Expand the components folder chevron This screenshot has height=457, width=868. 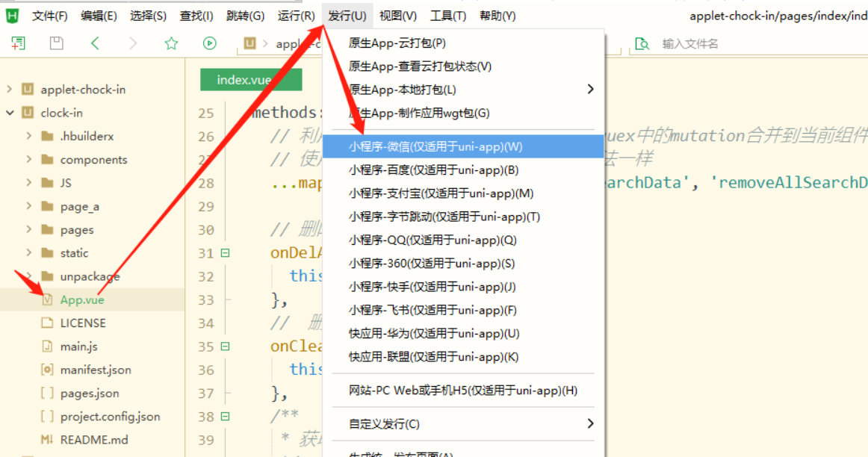coord(29,159)
